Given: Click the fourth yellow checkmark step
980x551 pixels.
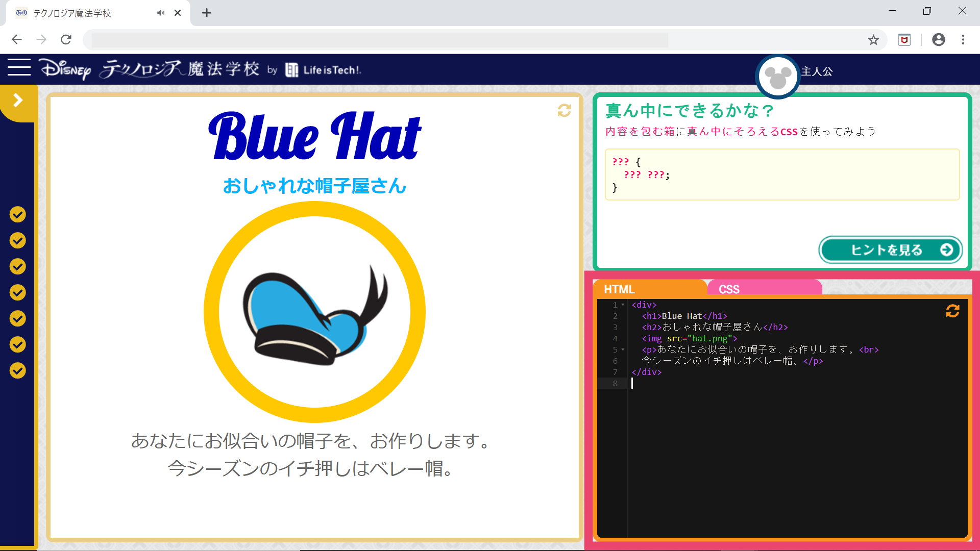Looking at the screenshot, I should 18,292.
